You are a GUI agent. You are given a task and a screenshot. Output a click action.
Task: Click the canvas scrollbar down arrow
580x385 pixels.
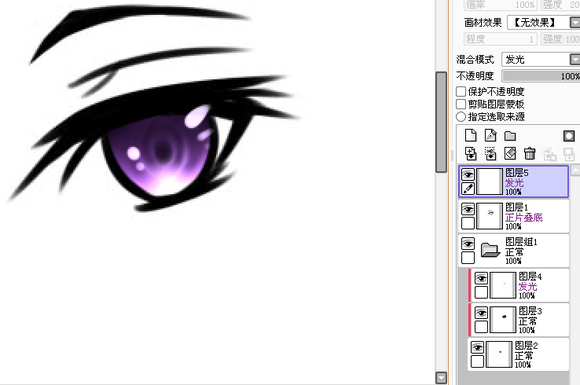(x=441, y=378)
